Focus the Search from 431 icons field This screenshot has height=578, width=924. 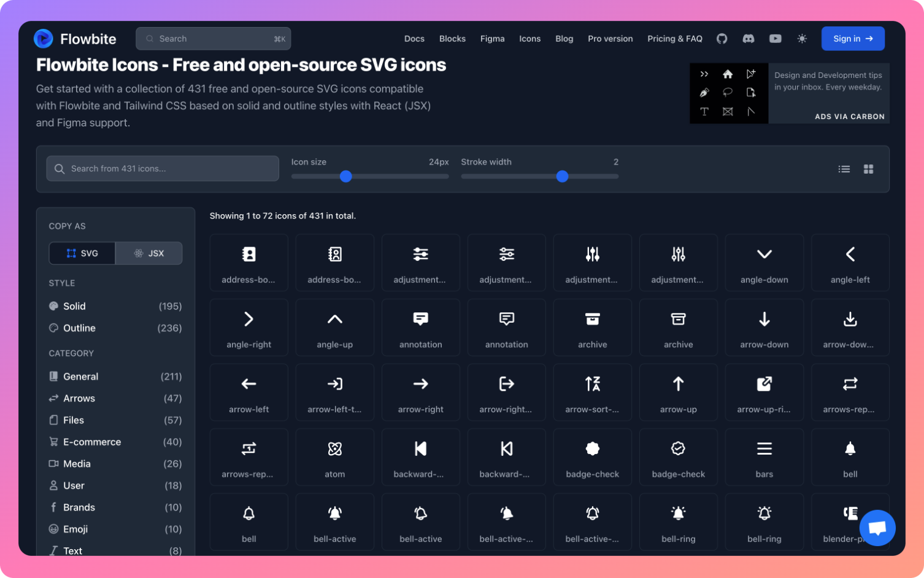pos(163,169)
